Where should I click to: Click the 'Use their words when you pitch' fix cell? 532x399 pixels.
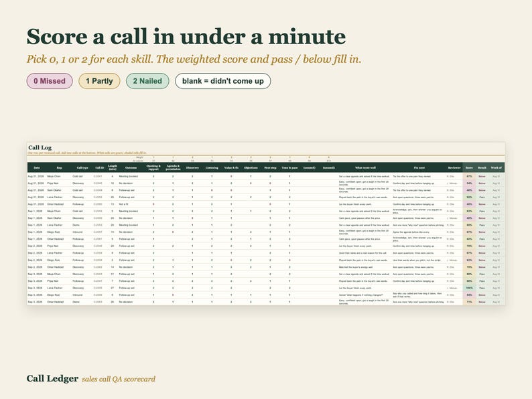[417, 260]
